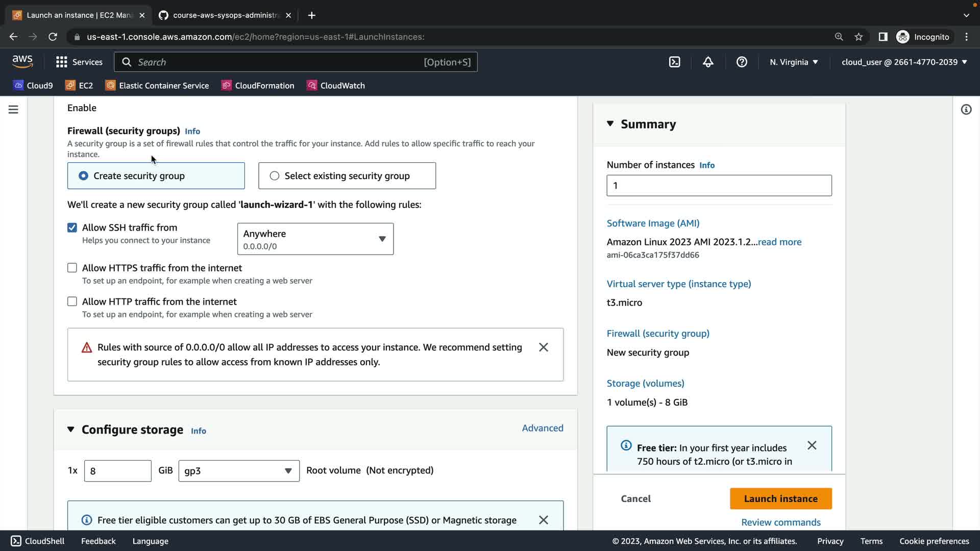Open the hamburger side navigation menu
Image resolution: width=980 pixels, height=551 pixels.
pos(13,110)
